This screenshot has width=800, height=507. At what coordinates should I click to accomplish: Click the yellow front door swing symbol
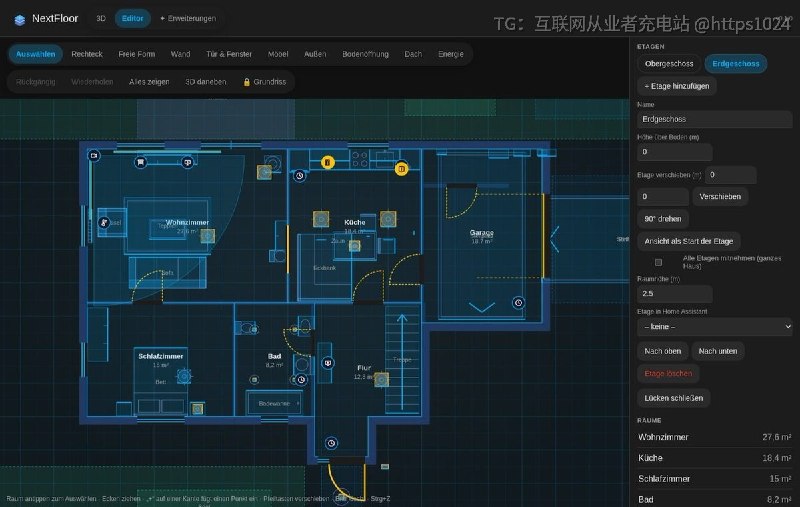[347, 482]
